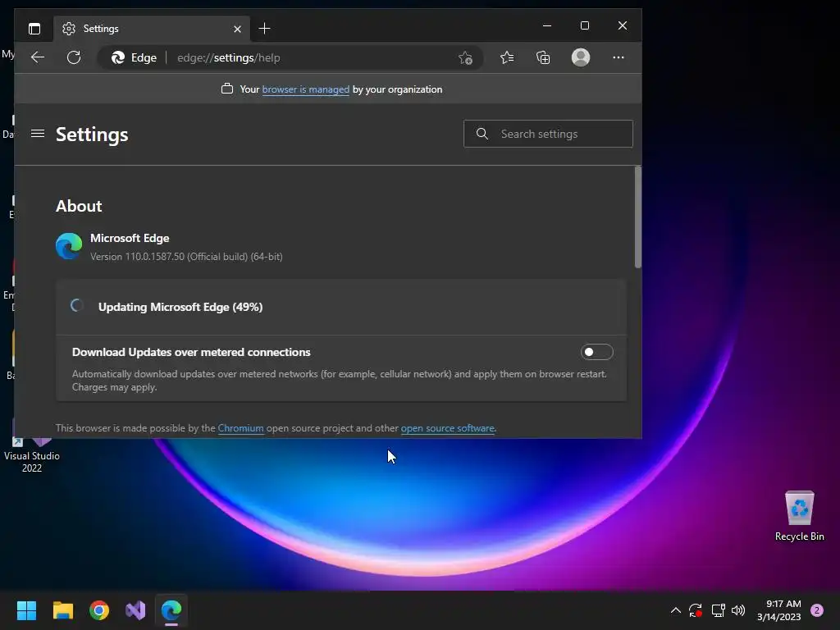Close the Settings tab

click(237, 29)
